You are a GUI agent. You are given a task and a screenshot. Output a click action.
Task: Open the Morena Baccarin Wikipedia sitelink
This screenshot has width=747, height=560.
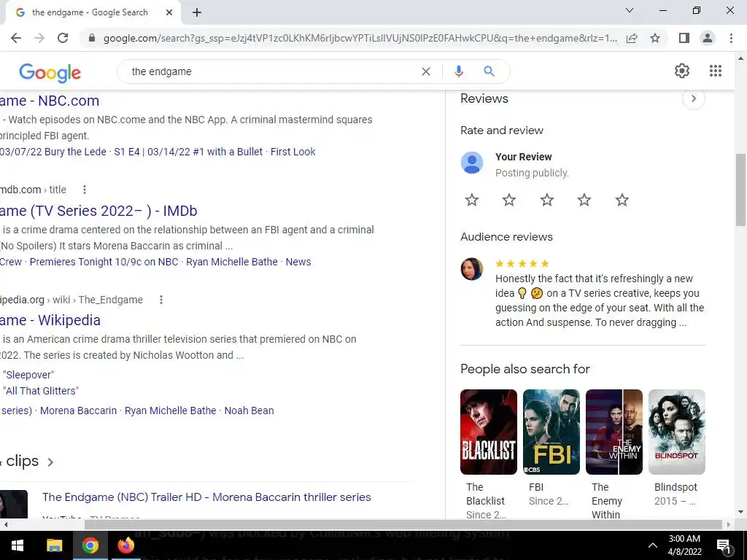point(78,411)
